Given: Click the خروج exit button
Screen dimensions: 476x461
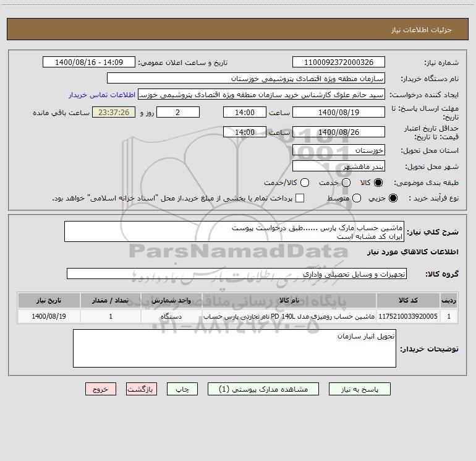Looking at the screenshot, I should coord(101,389).
